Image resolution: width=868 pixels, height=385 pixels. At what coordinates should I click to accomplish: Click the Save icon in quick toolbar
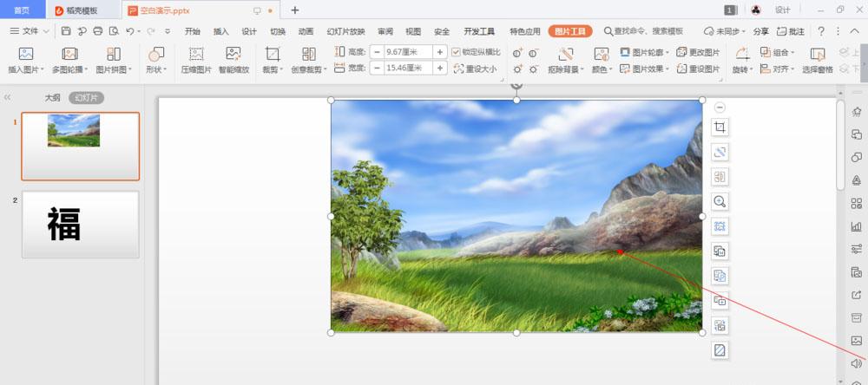click(x=66, y=31)
